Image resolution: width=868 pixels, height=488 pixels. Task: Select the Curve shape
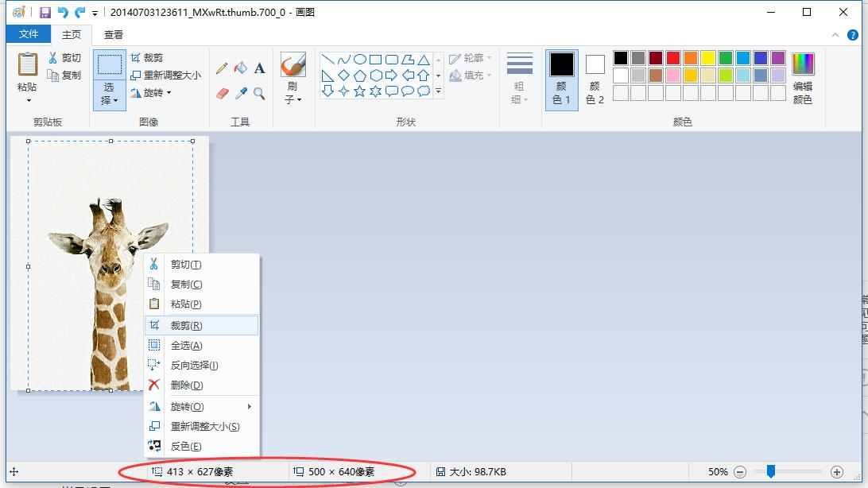[x=343, y=60]
